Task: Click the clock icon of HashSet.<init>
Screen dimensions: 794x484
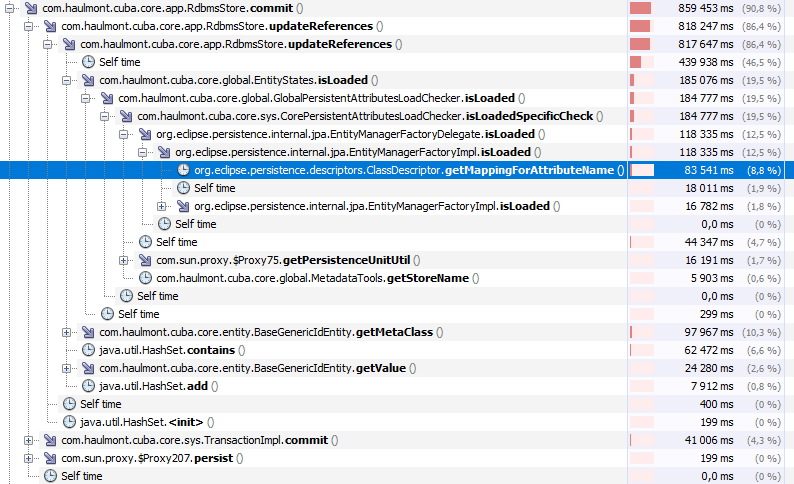Action: click(68, 422)
